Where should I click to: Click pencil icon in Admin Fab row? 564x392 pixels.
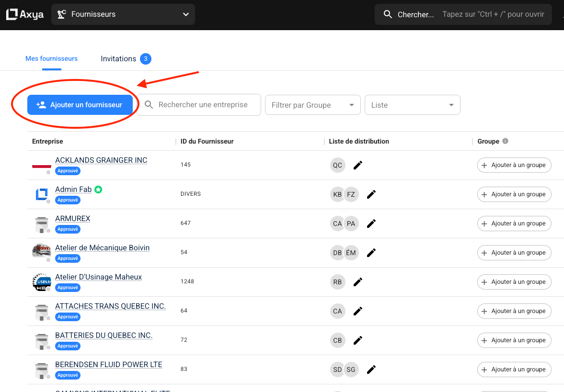[371, 194]
